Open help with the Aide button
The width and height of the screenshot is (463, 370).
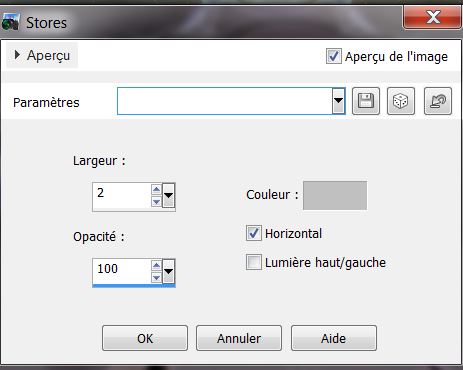tap(334, 338)
